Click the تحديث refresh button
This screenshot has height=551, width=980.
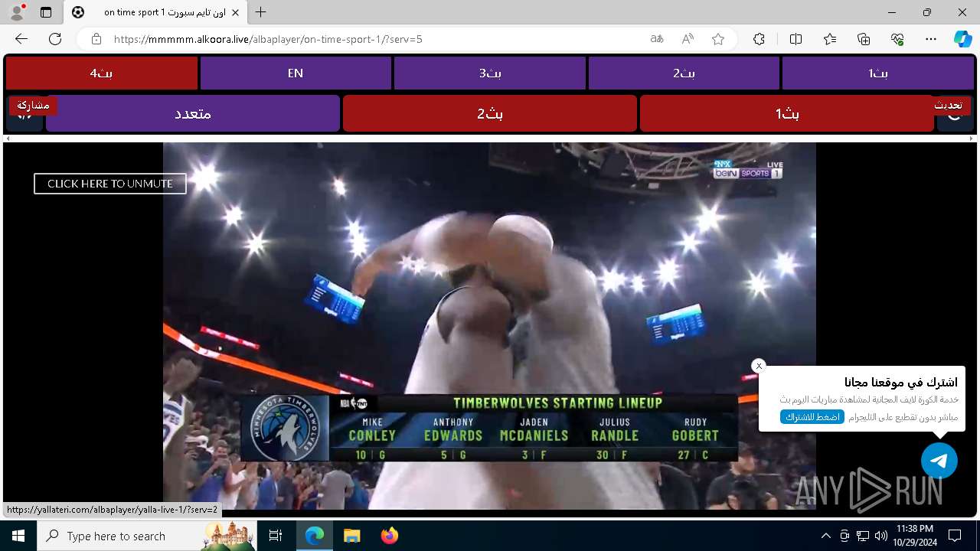pyautogui.click(x=948, y=106)
